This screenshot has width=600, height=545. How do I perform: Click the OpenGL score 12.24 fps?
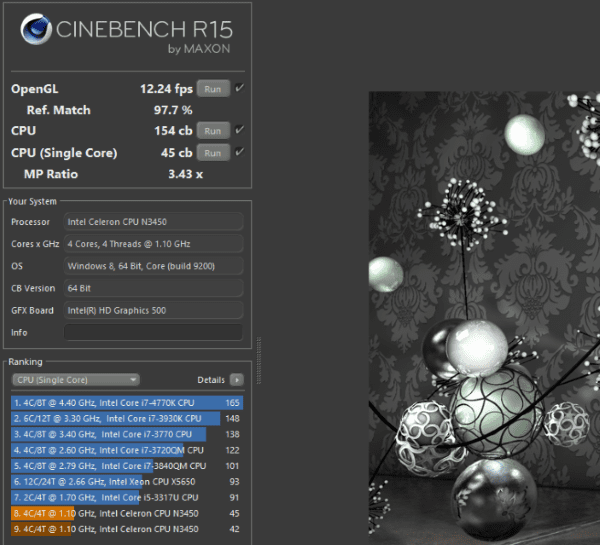[x=166, y=89]
